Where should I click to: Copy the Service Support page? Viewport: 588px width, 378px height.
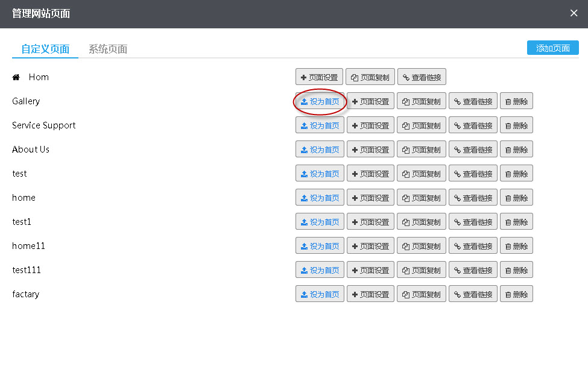pos(422,125)
